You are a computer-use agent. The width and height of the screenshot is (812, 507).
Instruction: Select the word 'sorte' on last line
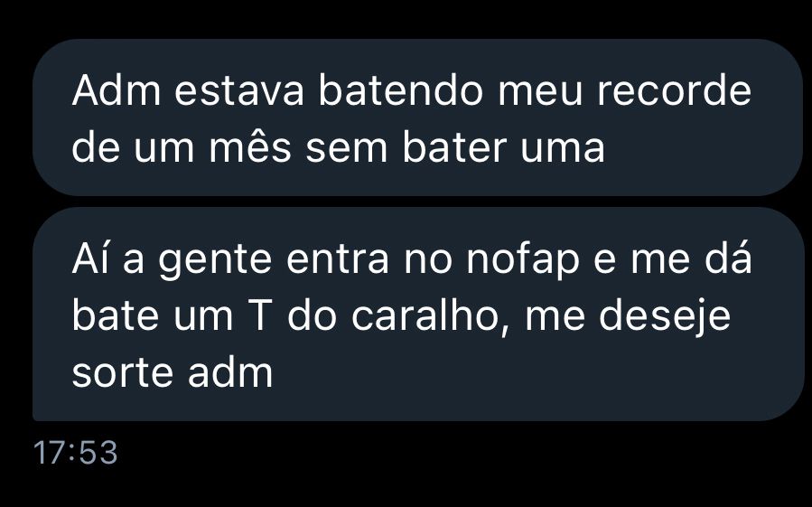[122, 372]
